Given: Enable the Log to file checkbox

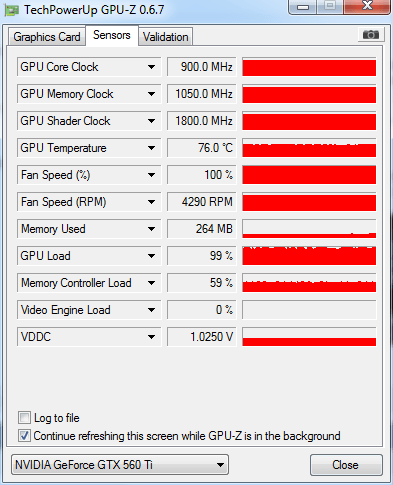Looking at the screenshot, I should coord(24,417).
